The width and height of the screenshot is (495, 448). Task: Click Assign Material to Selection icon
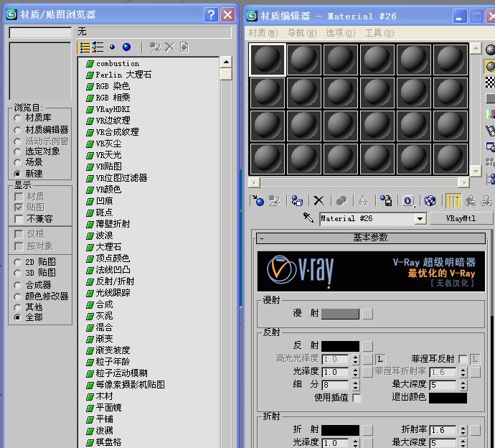[x=297, y=200]
